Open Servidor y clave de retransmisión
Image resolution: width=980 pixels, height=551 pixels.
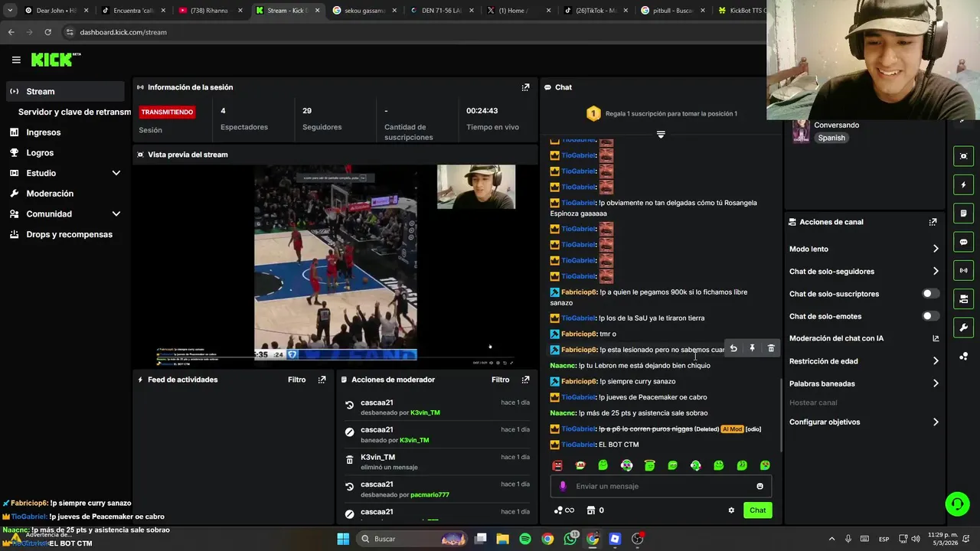(x=74, y=112)
